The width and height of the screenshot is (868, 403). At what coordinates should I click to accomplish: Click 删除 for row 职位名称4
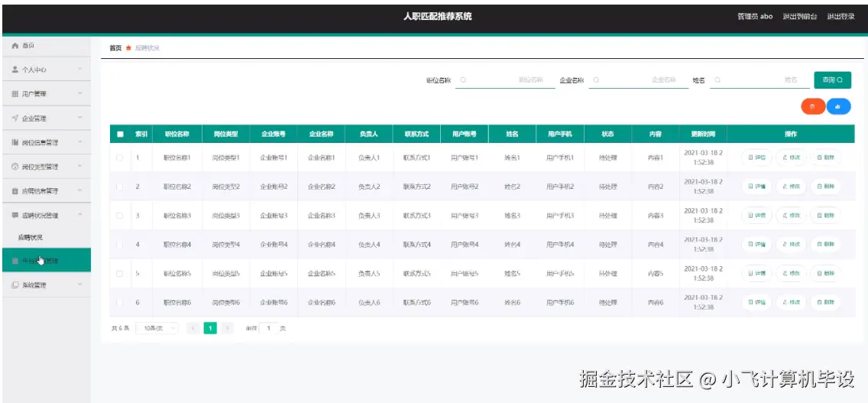(x=825, y=245)
